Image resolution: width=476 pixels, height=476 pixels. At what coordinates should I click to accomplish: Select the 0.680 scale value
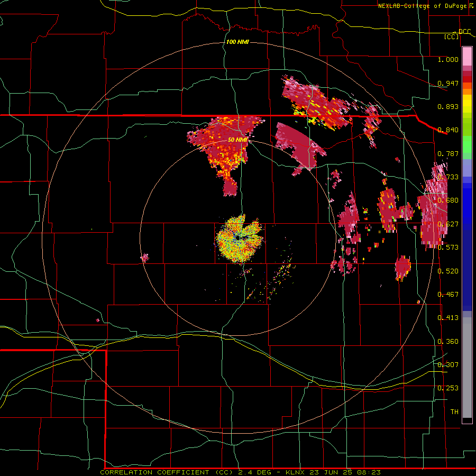(448, 200)
